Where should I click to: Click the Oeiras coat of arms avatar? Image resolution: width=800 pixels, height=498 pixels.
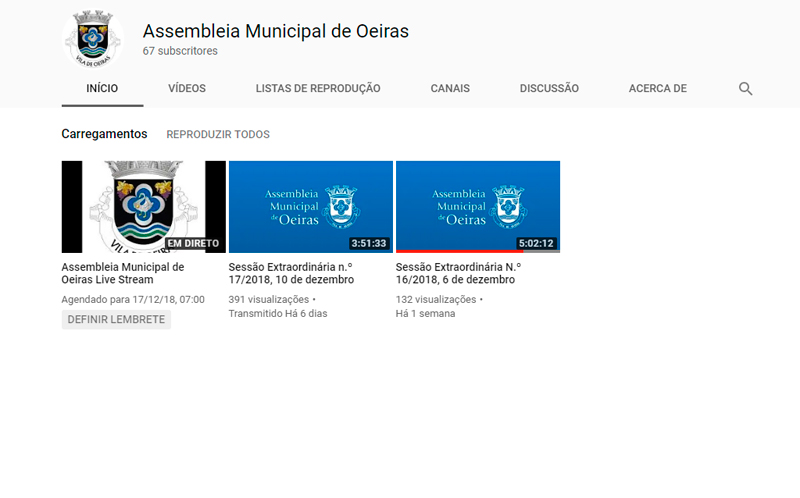coord(93,39)
